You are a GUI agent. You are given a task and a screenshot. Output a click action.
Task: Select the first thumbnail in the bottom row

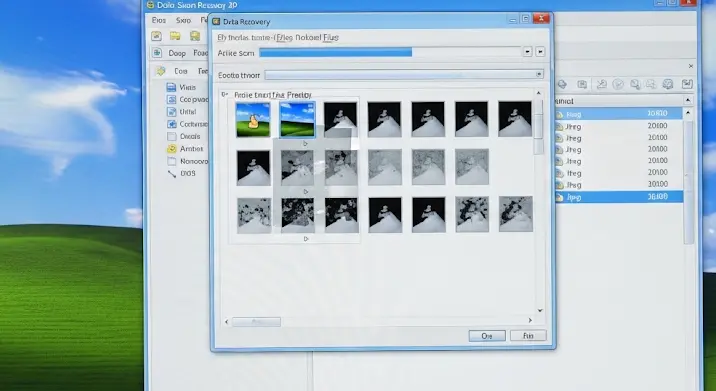[x=254, y=215]
